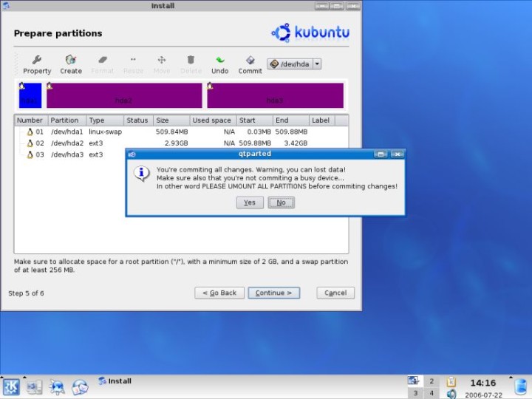Open the KDE K menu
This screenshot has width=532, height=399.
tap(11, 386)
